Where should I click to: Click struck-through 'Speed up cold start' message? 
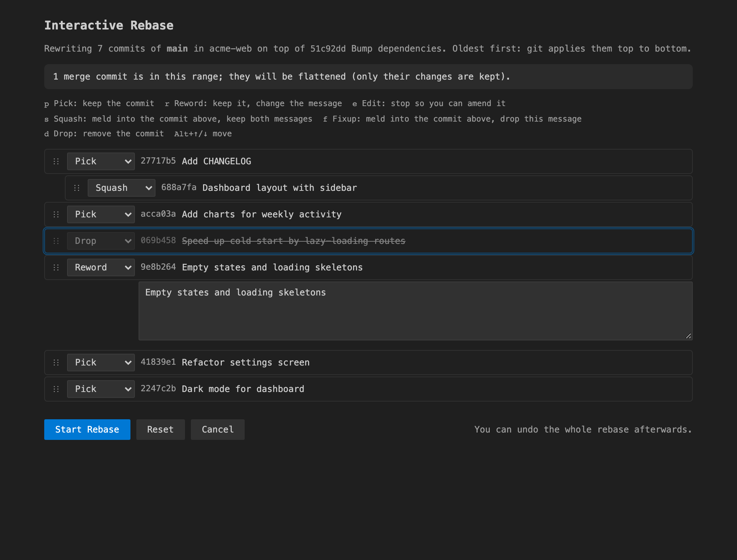coord(294,241)
